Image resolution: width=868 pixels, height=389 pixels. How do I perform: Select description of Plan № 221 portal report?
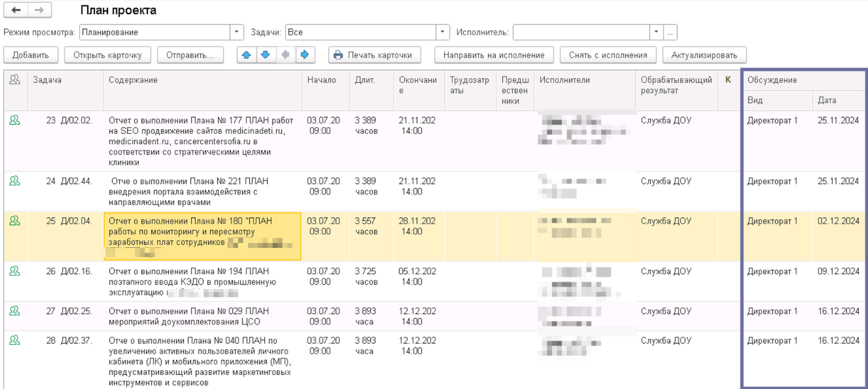click(203, 191)
